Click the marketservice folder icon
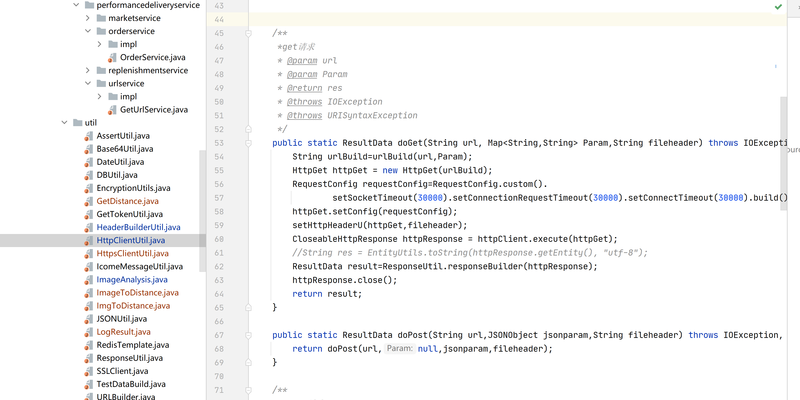 (x=101, y=18)
